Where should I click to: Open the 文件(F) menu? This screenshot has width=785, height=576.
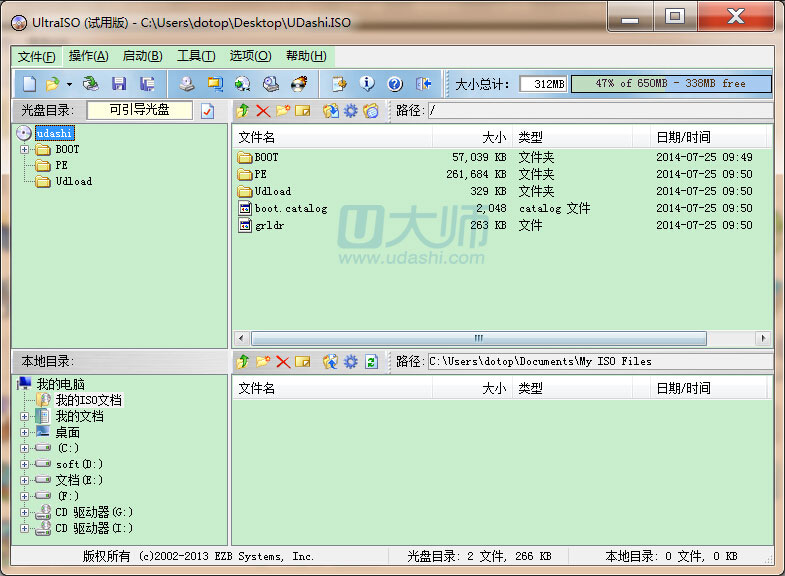pyautogui.click(x=37, y=57)
